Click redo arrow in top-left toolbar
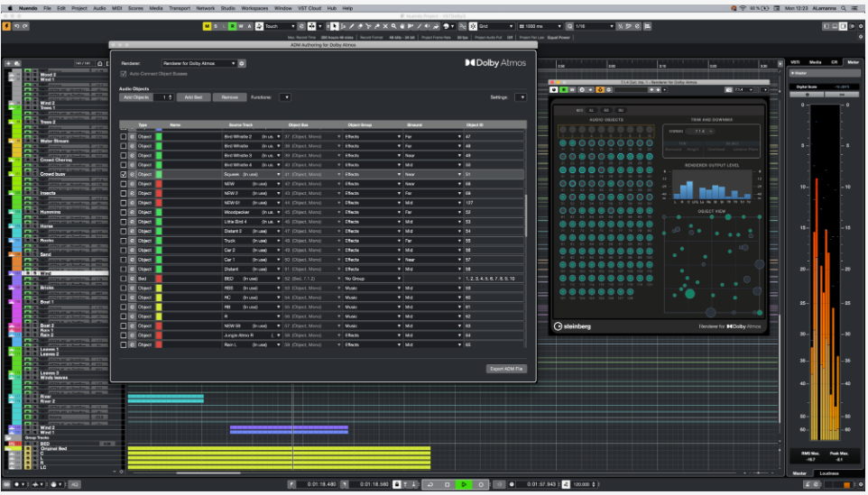Image resolution: width=868 pixels, height=495 pixels. click(x=25, y=26)
